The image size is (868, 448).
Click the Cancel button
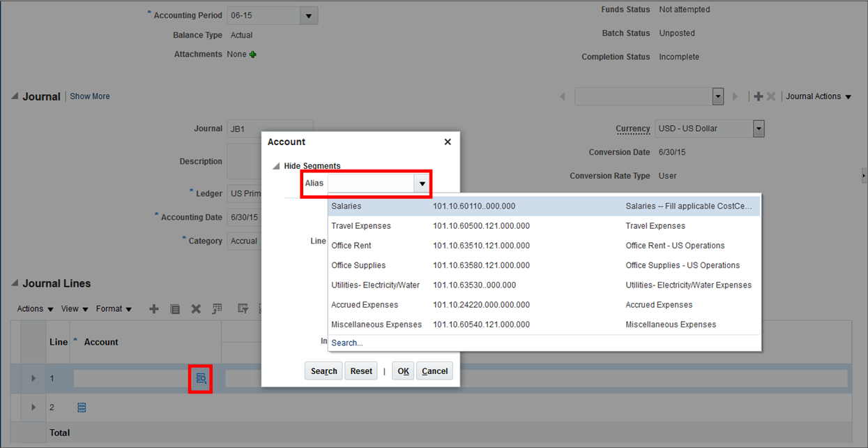coord(434,371)
